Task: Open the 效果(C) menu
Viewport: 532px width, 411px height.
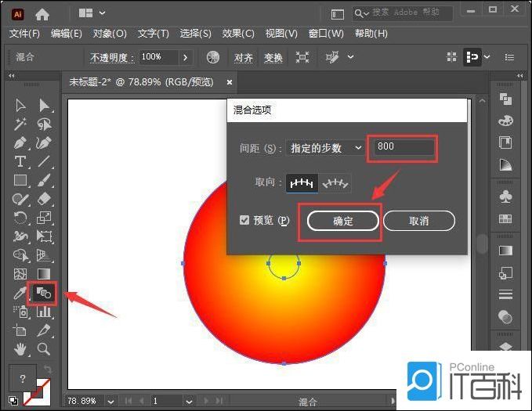Action: [x=238, y=34]
